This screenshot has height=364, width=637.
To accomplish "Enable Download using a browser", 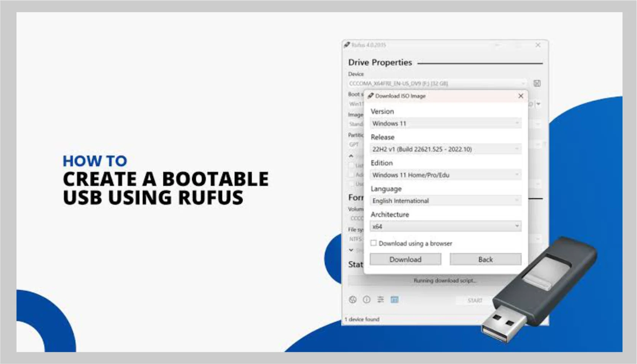I will click(374, 243).
